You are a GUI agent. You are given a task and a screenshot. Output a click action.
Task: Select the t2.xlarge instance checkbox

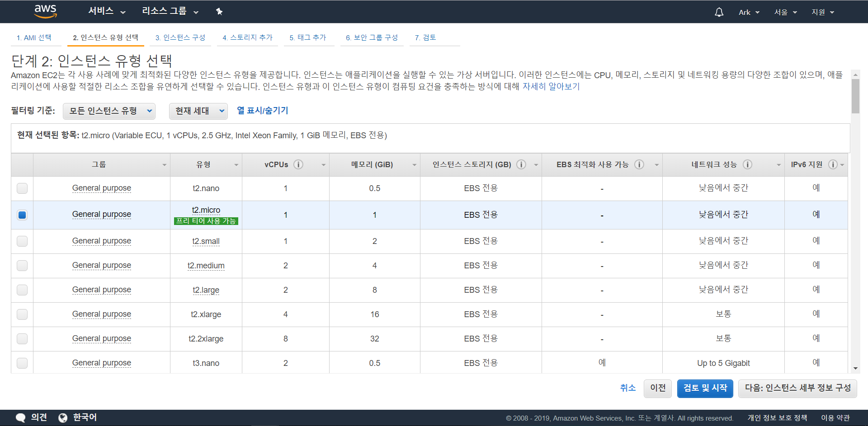[x=22, y=314]
